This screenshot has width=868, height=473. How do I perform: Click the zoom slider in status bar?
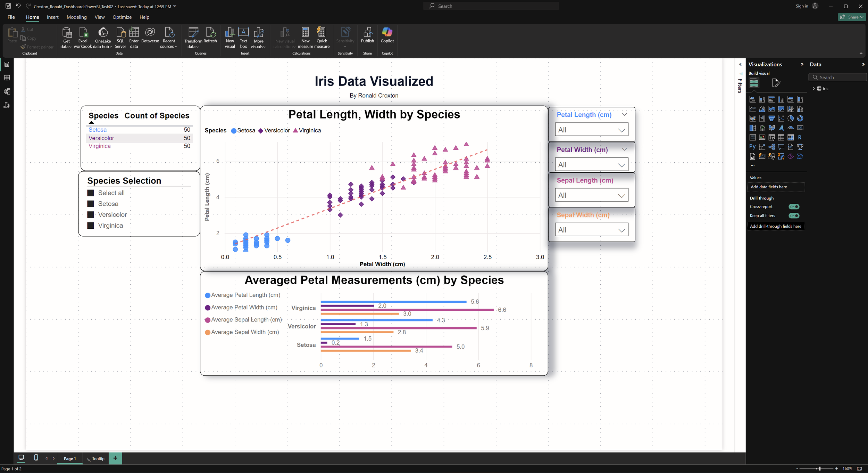coord(820,468)
